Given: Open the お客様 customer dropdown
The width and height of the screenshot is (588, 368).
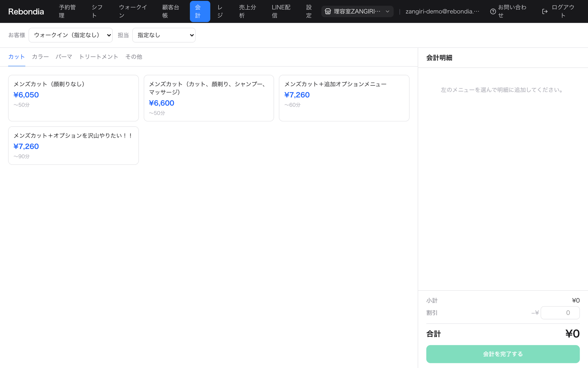Looking at the screenshot, I should (71, 35).
